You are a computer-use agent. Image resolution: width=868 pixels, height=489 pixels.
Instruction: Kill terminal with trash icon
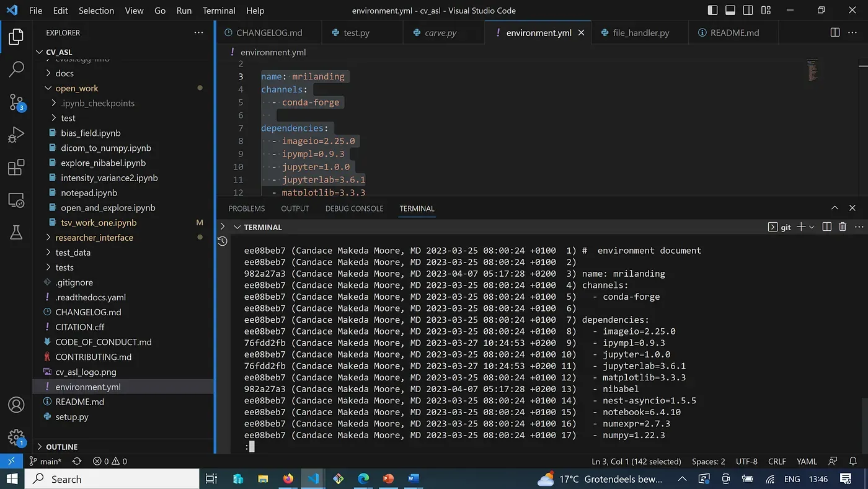[843, 227]
